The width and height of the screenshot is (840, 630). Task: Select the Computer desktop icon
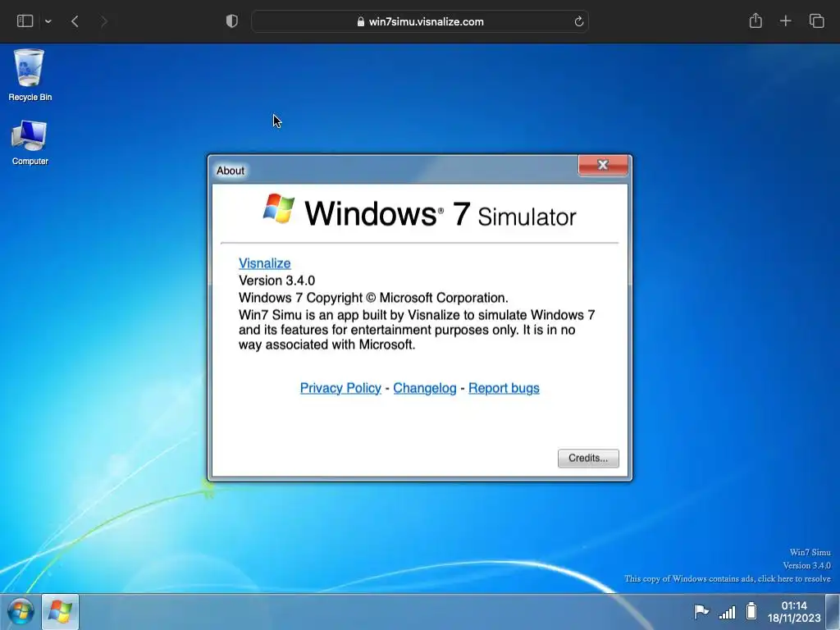click(30, 143)
